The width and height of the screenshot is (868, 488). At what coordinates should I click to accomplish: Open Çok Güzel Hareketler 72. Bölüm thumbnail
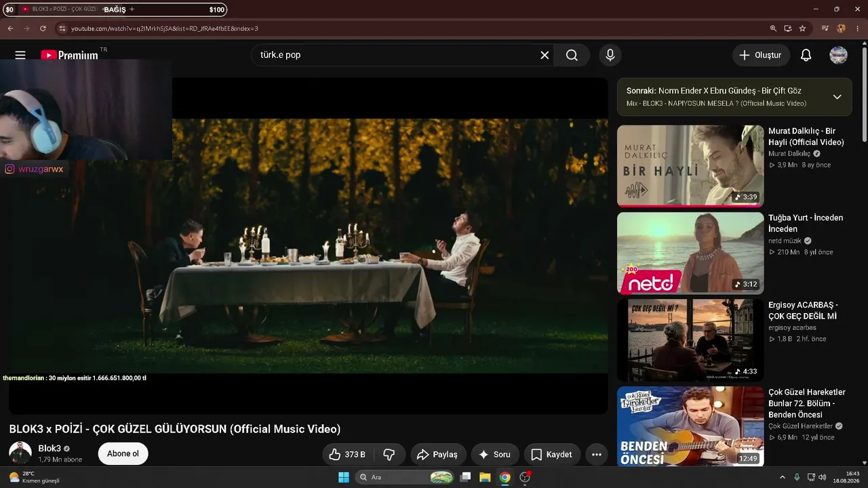tap(690, 426)
